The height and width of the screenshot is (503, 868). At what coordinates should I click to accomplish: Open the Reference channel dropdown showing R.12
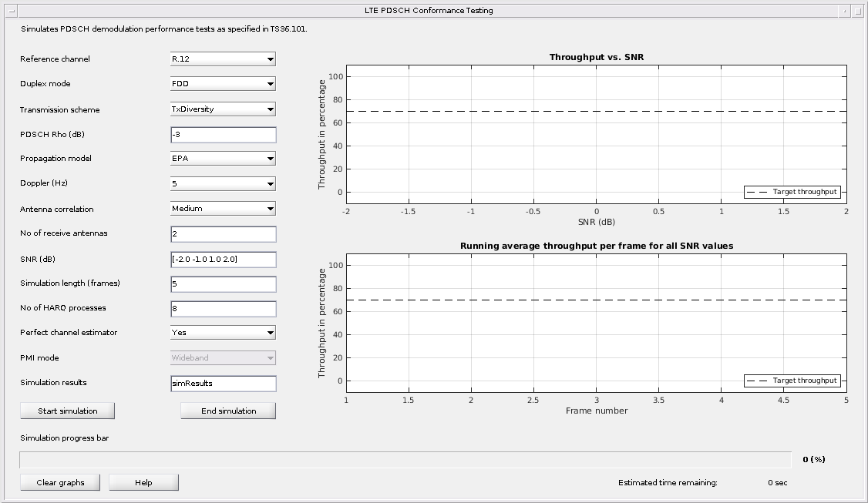point(223,59)
